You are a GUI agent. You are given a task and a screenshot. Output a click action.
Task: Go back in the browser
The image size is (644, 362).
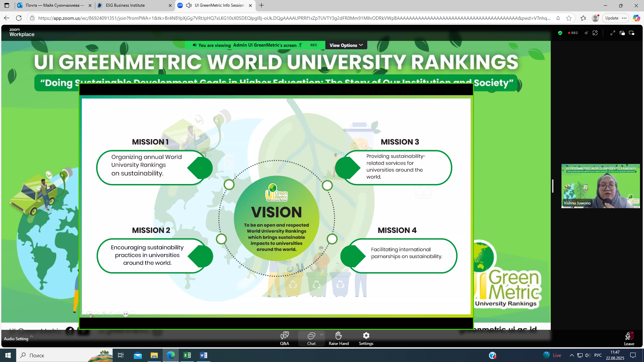[7, 18]
